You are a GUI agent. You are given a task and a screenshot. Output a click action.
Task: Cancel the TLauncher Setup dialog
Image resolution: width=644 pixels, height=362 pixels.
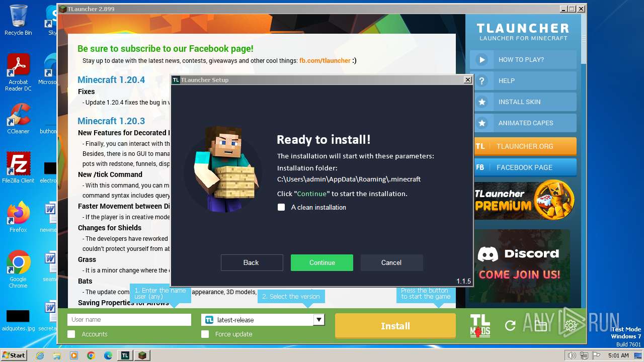coord(391,262)
